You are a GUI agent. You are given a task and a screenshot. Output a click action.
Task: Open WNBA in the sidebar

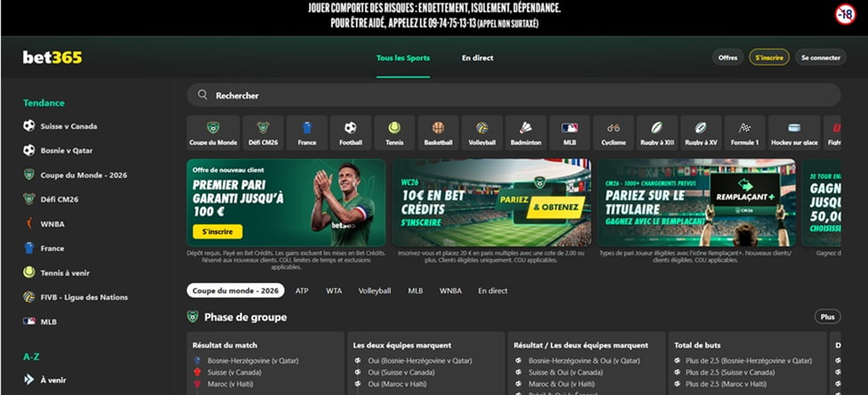click(x=52, y=224)
